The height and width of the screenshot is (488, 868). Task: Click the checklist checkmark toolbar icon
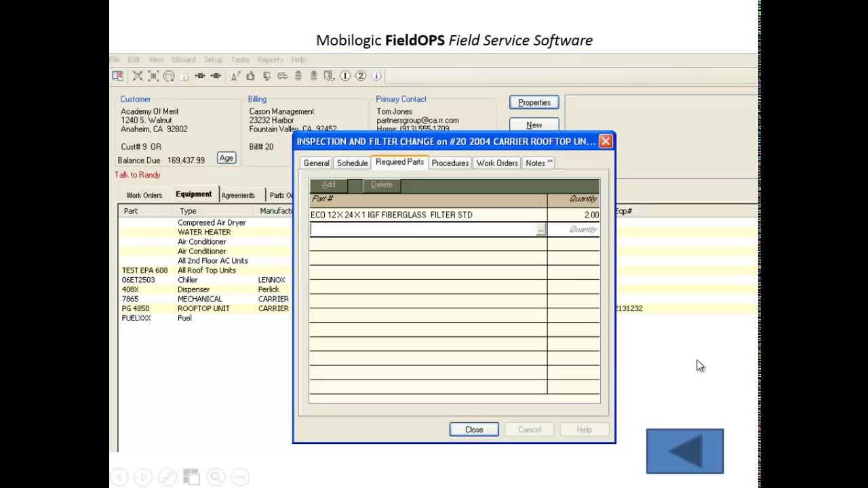pos(267,76)
